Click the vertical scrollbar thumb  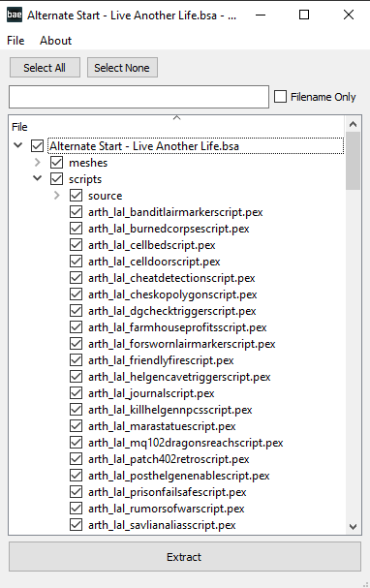coord(353,161)
